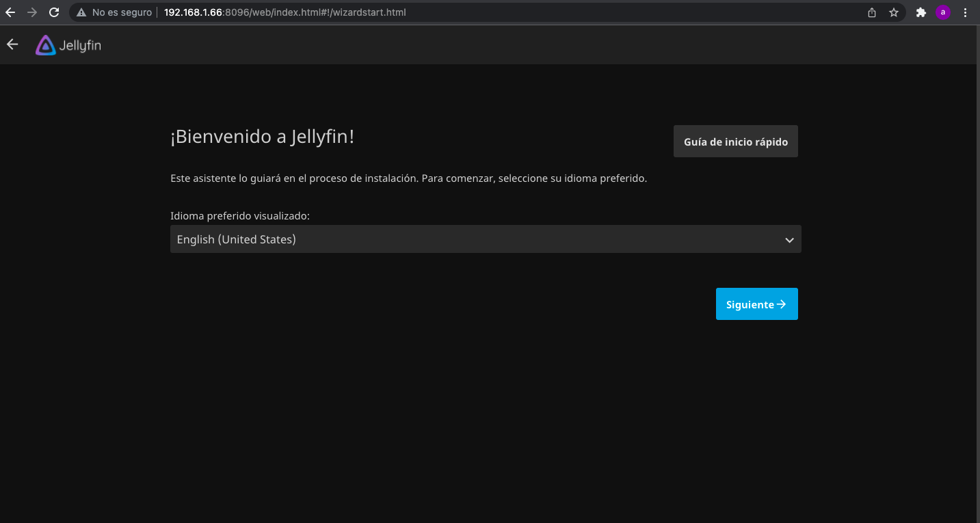Image resolution: width=980 pixels, height=523 pixels.
Task: Click the Jellyfin wordmark text
Action: click(79, 46)
